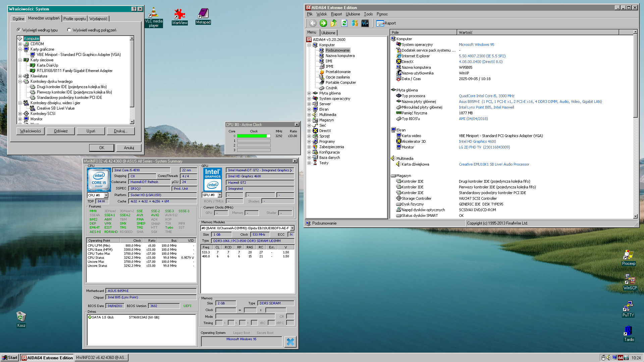This screenshot has height=362, width=644.
Task: Click the grey Back arrow in AIDA64 toolbar
Action: click(x=313, y=23)
